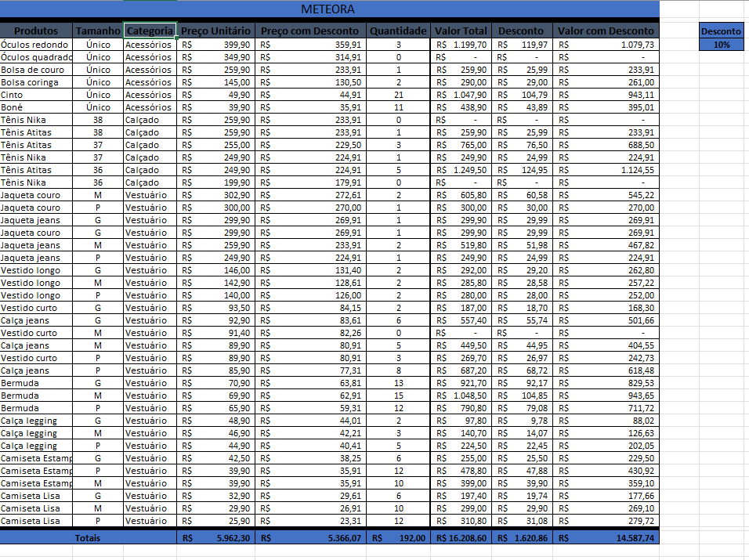Click unit price 48,90 cell
The height and width of the screenshot is (560, 749).
tap(216, 421)
